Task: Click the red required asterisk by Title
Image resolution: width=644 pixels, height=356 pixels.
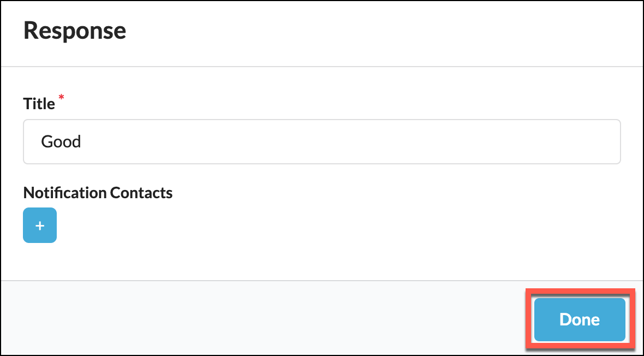Action: click(x=61, y=98)
